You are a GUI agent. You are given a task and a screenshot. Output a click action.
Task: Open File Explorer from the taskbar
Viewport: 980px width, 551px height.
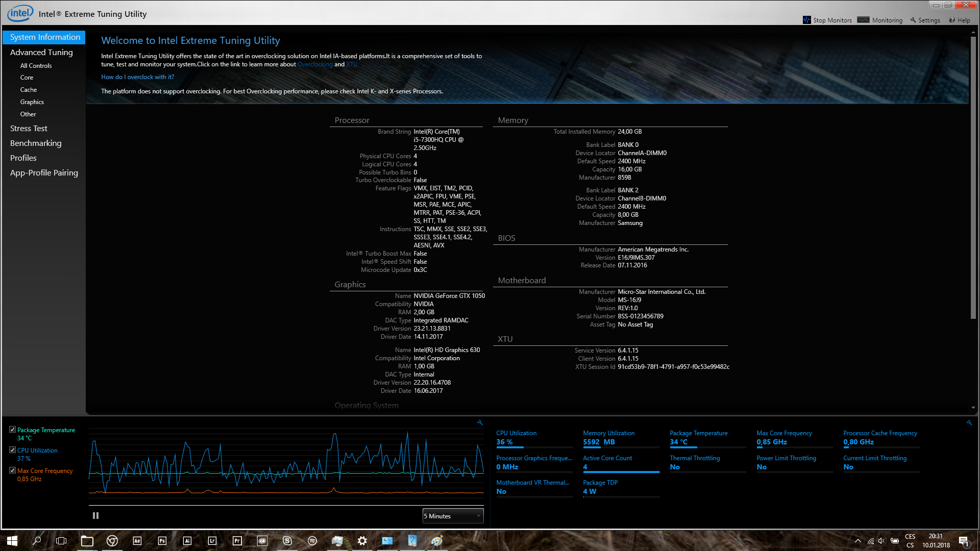click(87, 541)
